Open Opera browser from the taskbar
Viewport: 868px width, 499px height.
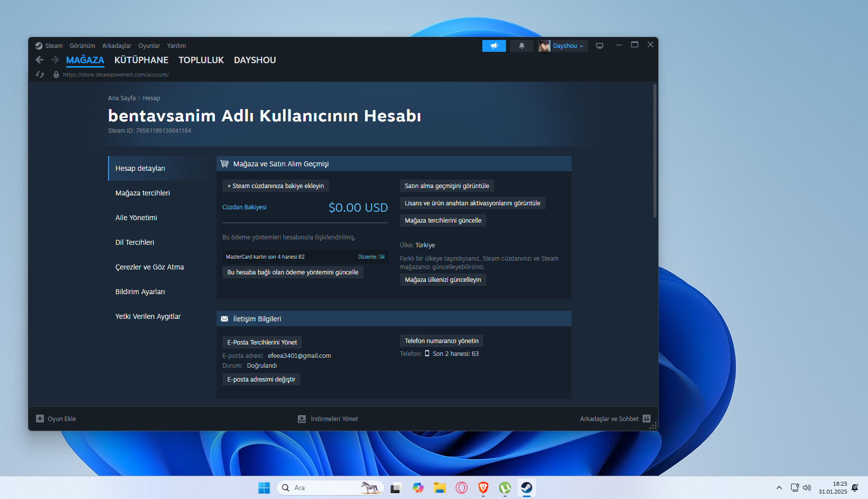tap(462, 488)
